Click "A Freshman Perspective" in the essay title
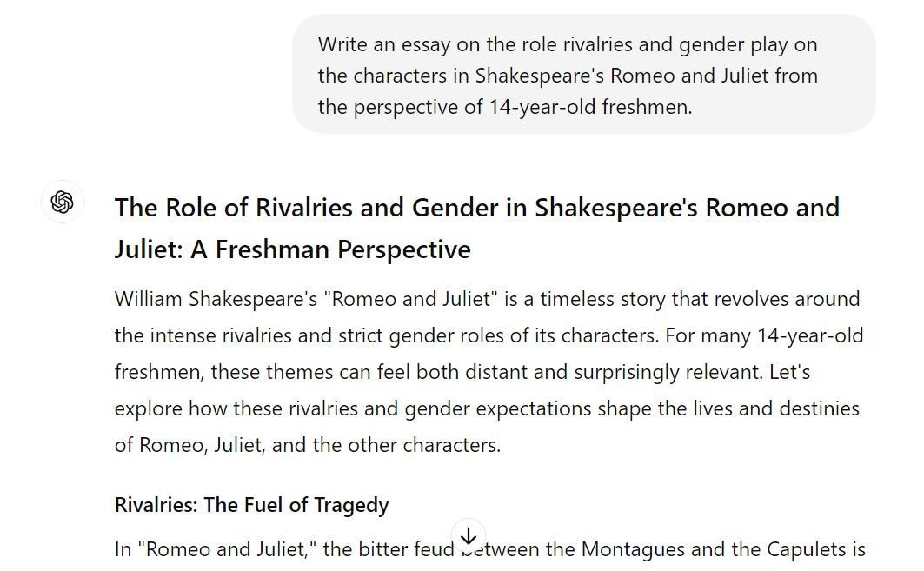924x571 pixels. [x=330, y=249]
